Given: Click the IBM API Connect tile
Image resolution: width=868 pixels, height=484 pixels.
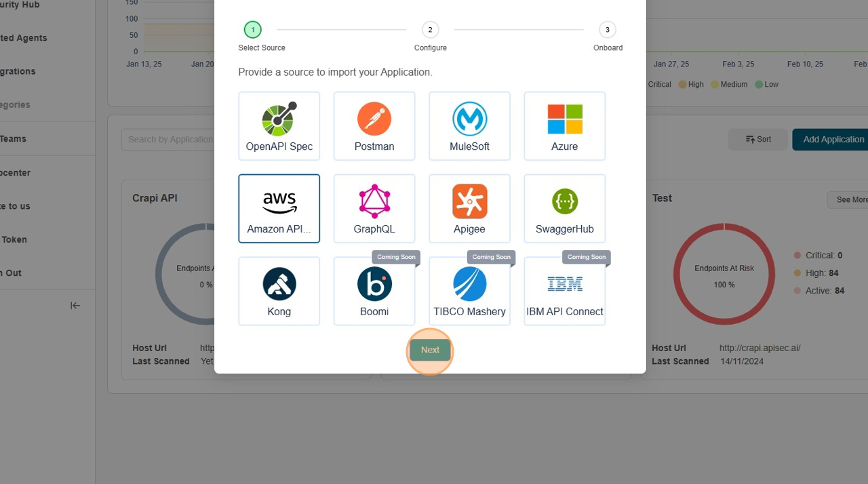Looking at the screenshot, I should click(x=564, y=291).
